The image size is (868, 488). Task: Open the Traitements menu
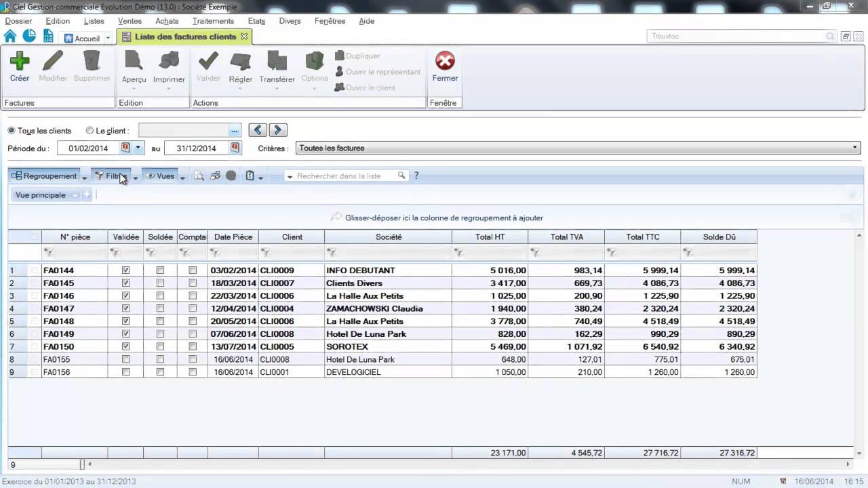coord(213,21)
